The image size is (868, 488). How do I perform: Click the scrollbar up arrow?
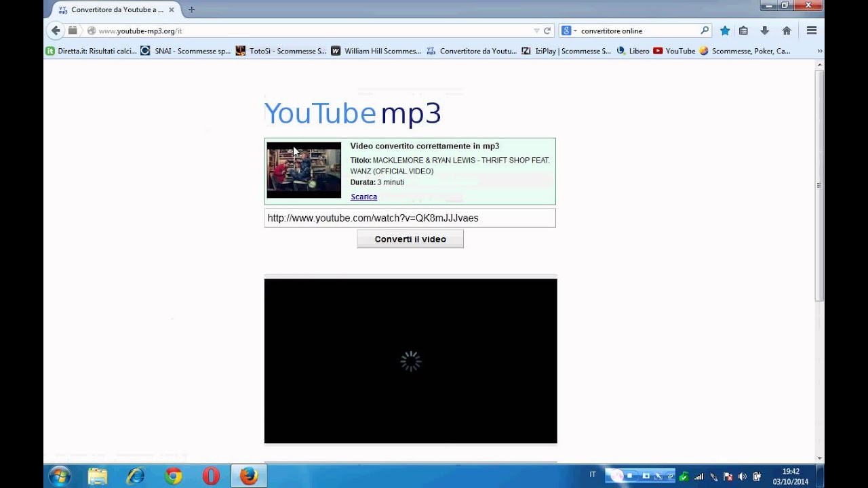[x=819, y=64]
